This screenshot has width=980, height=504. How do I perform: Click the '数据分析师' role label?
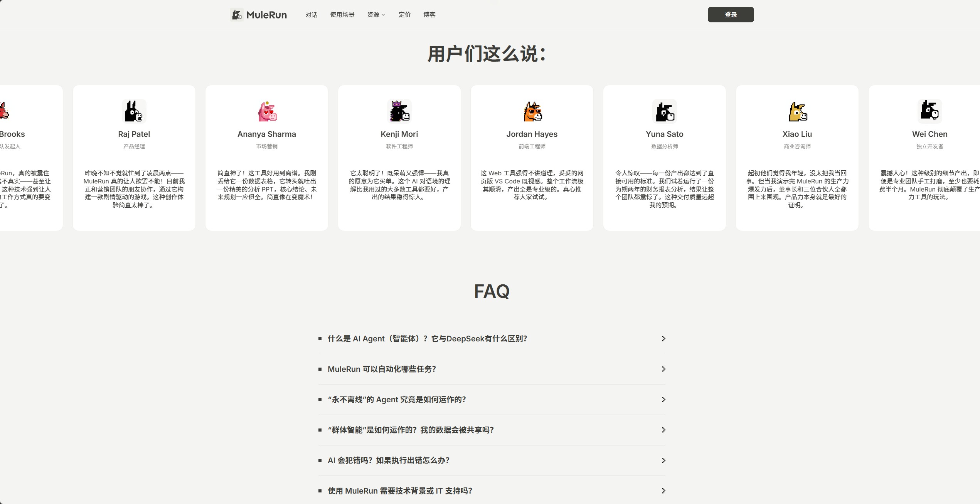coord(665,146)
